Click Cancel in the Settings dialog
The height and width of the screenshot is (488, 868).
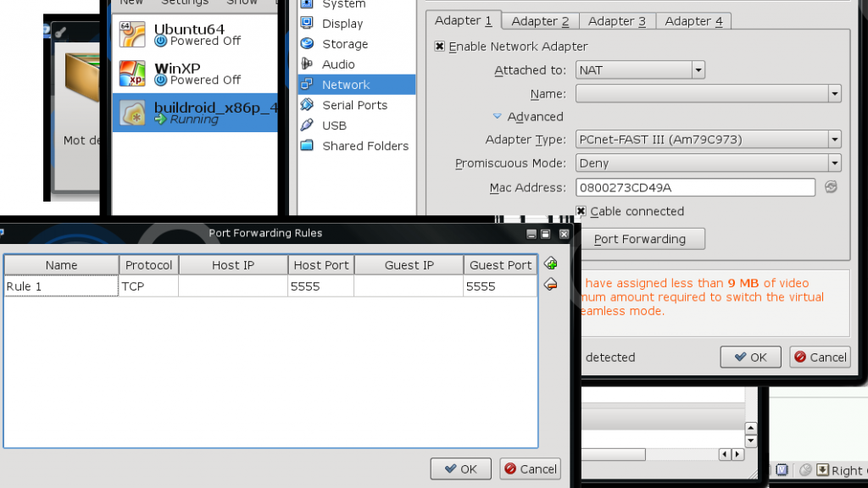[821, 357]
